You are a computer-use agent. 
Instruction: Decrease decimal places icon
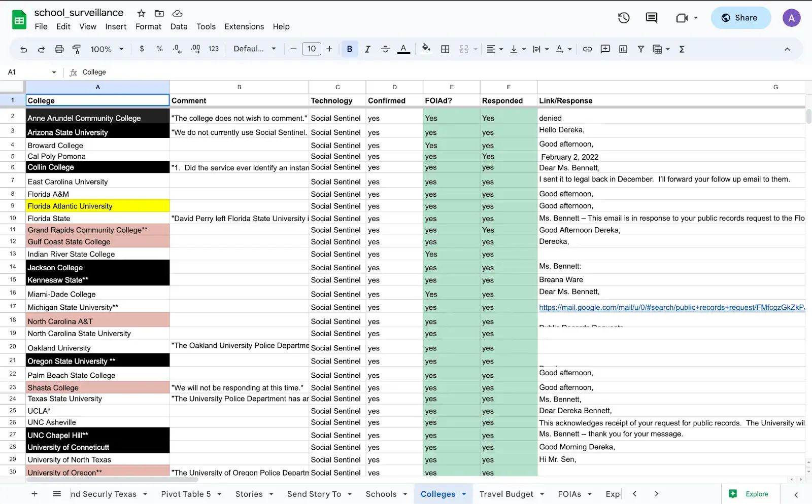pyautogui.click(x=177, y=49)
